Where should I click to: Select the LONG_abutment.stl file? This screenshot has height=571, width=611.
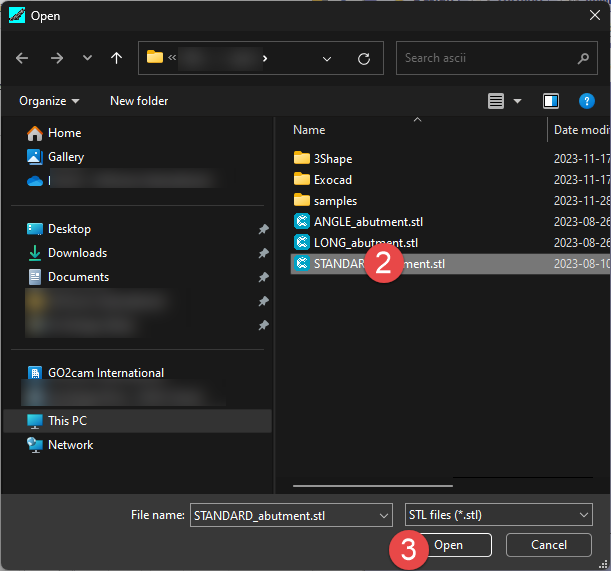point(365,242)
